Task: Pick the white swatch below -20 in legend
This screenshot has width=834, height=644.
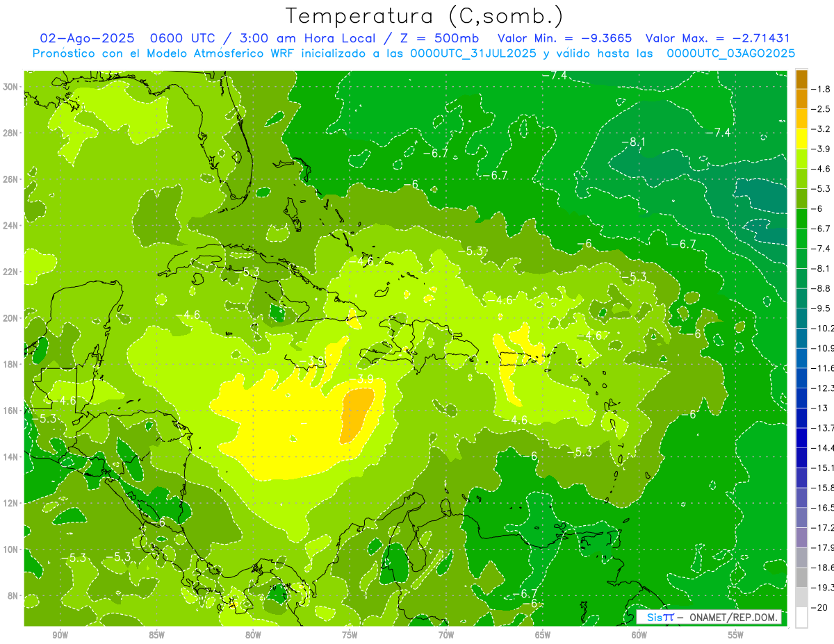Action: pos(801,617)
